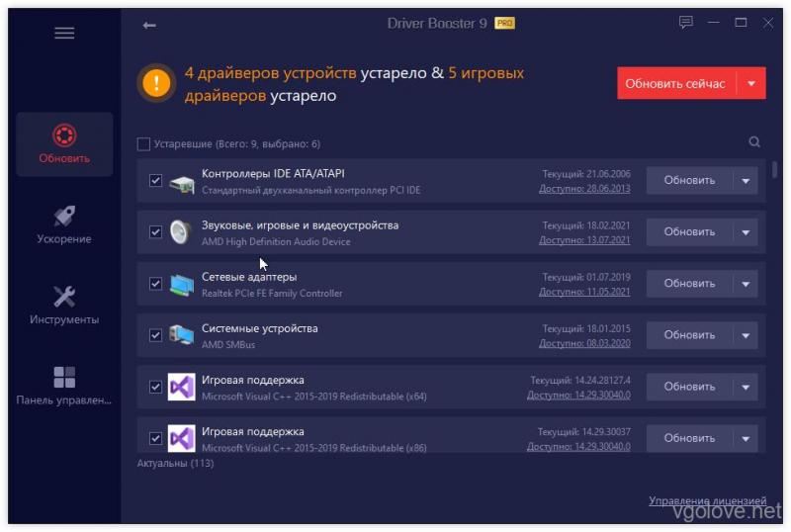
Task: Open available version 08.03.2020 link
Action: pyautogui.click(x=584, y=343)
